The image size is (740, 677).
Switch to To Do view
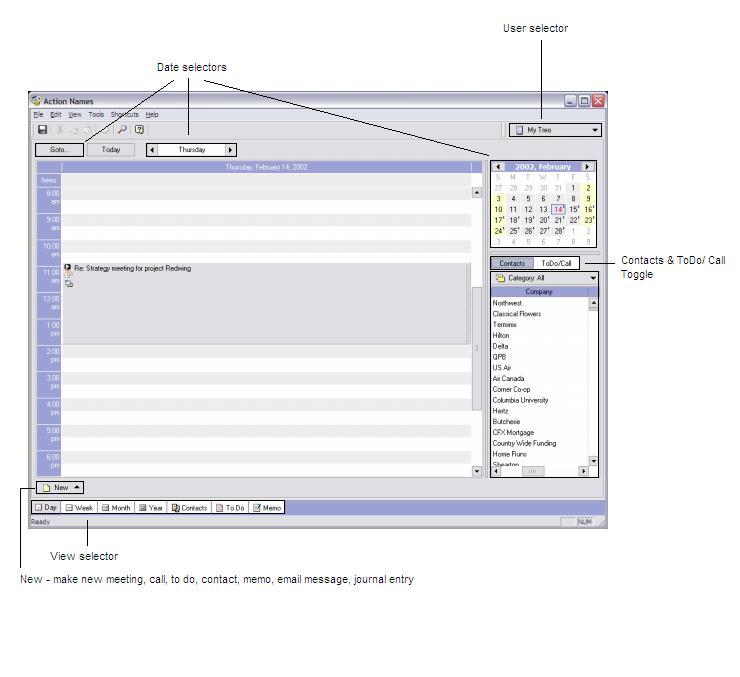coord(230,508)
